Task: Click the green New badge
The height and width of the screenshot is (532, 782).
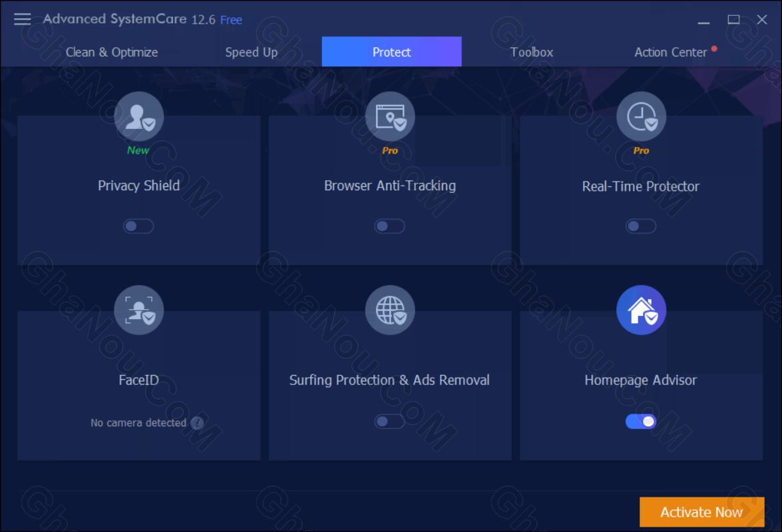Action: pos(138,150)
